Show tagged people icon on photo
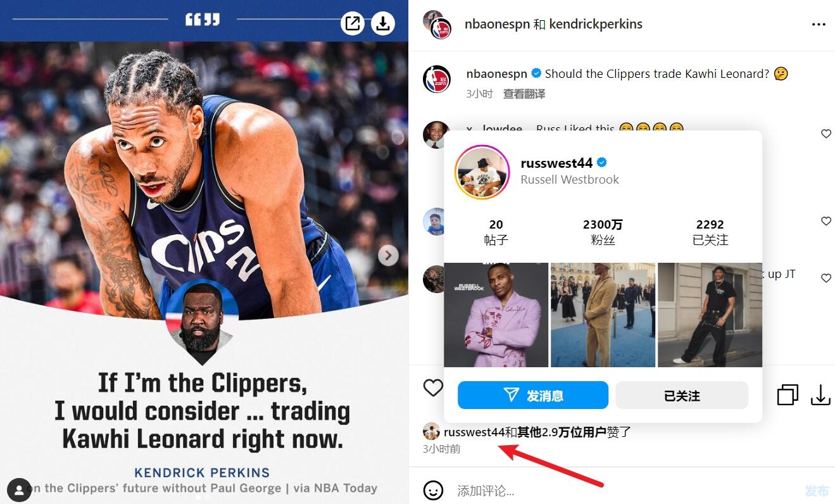 tap(20, 490)
